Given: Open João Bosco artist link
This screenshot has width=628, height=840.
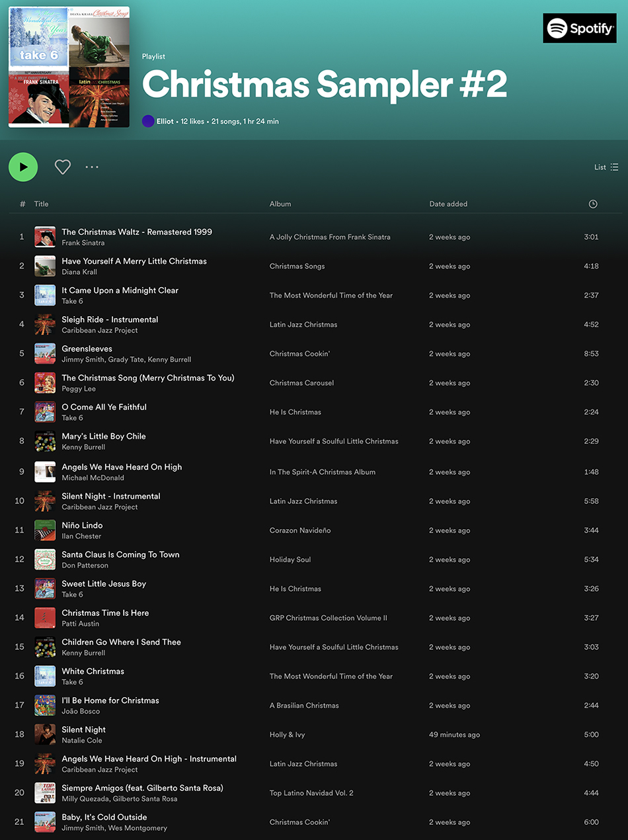Looking at the screenshot, I should [81, 710].
